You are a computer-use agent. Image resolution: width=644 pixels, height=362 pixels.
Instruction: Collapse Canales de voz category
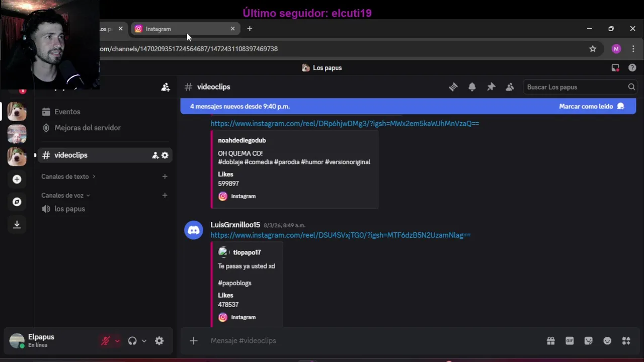coord(65,196)
